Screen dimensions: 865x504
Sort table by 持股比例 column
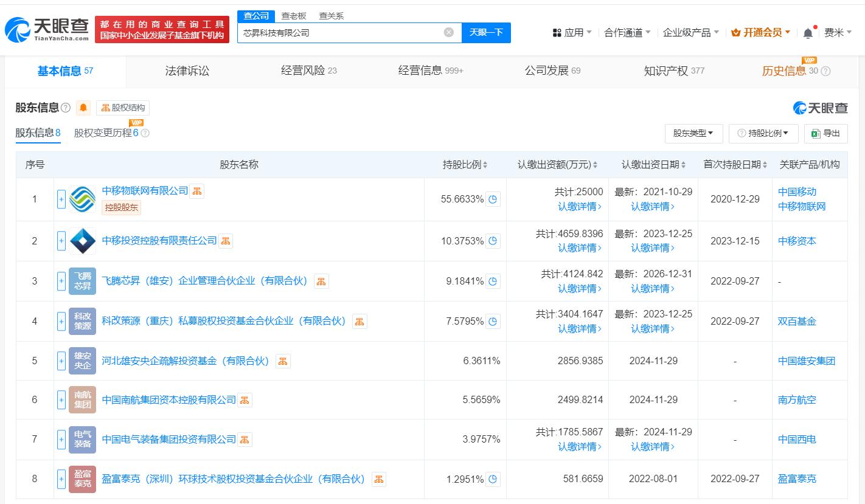click(485, 165)
